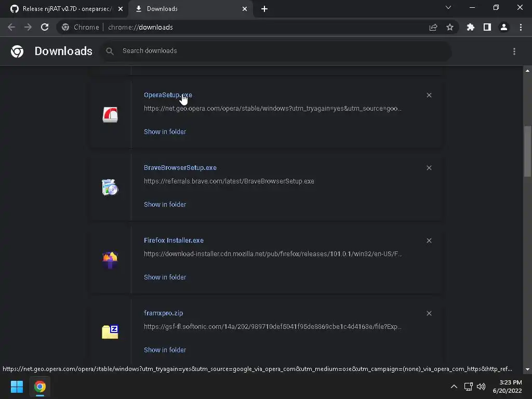Bookmark this tab with the star icon

(x=450, y=27)
